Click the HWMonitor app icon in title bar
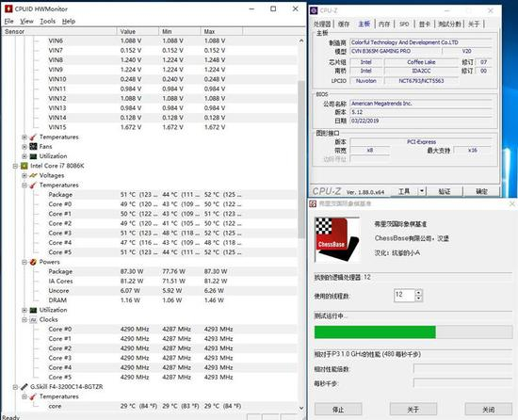Screen dimensions: 518x420 click(8, 8)
